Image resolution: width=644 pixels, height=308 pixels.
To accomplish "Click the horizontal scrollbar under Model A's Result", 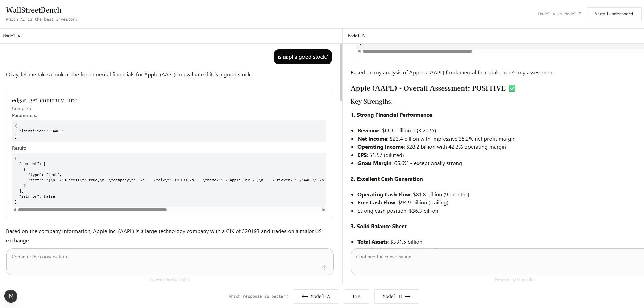I will pos(92,210).
